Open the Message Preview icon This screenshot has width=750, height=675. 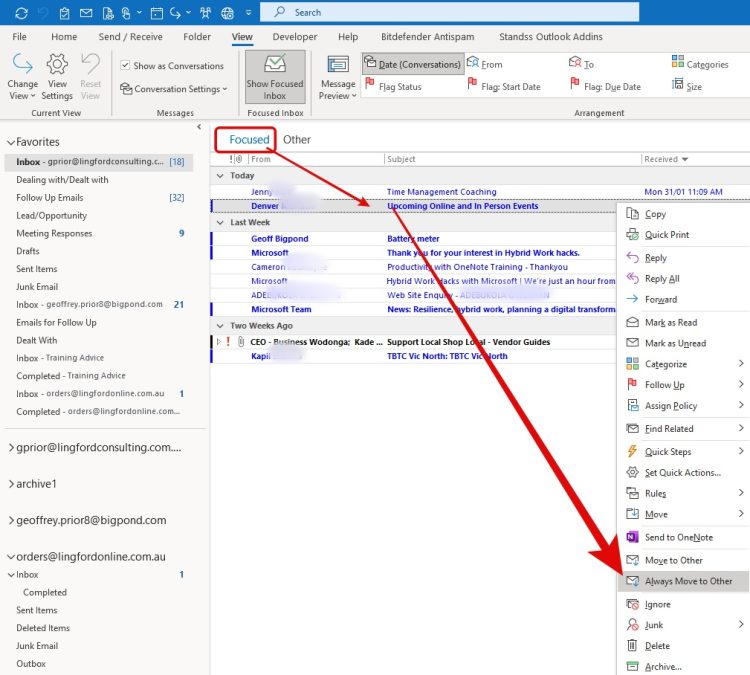[337, 66]
